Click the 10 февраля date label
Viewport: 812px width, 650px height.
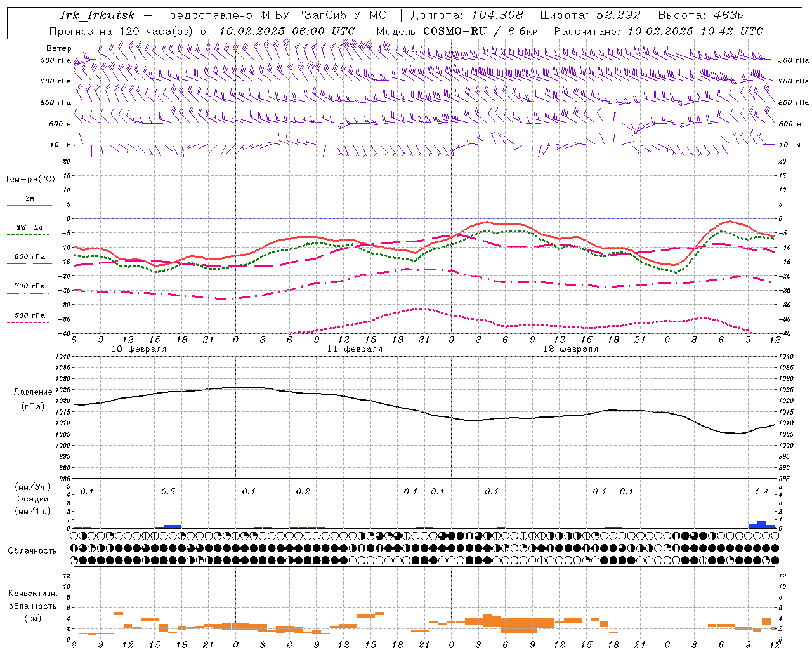coord(139,349)
